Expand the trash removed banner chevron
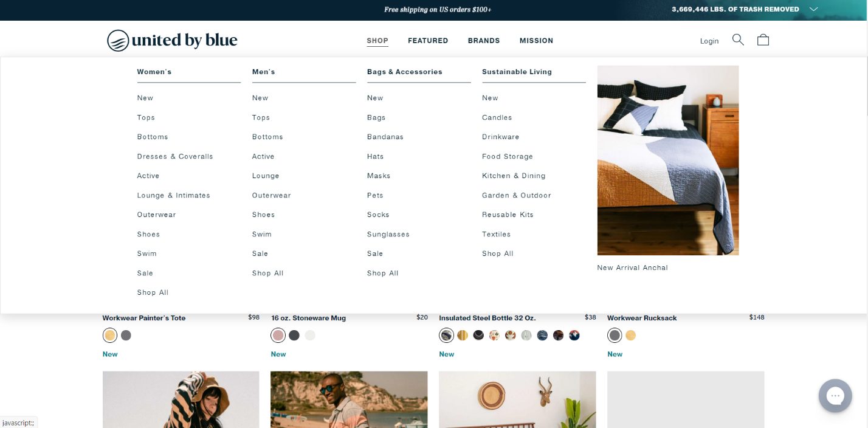Screen dimensions: 868x428 [813, 9]
